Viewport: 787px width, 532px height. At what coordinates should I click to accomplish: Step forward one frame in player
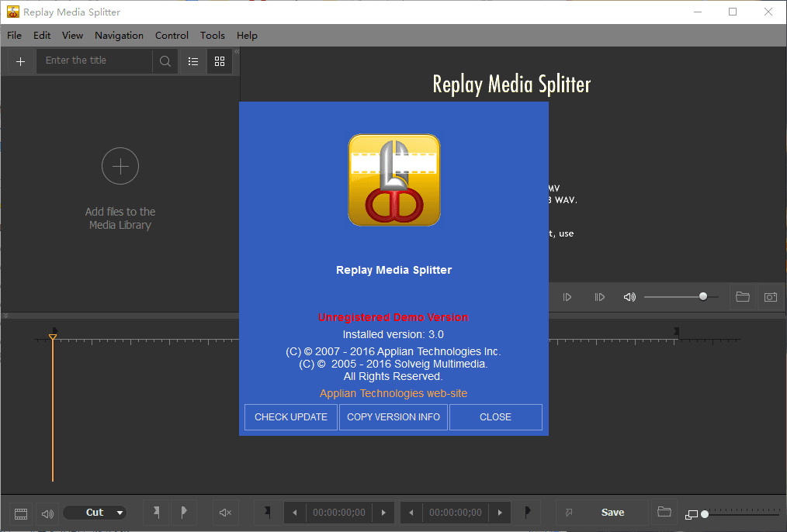pyautogui.click(x=567, y=297)
